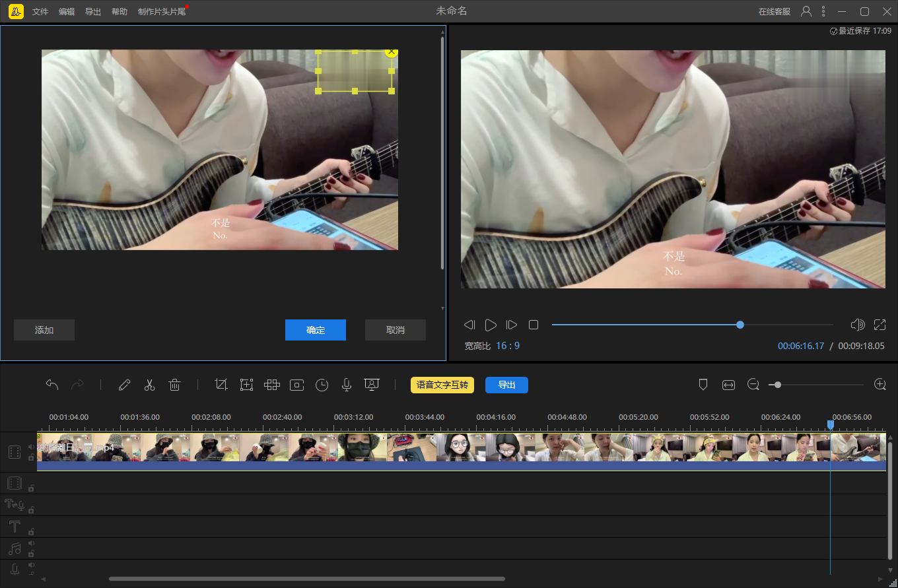898x588 pixels.
Task: Click the timeline zoom slider handle
Action: point(778,385)
